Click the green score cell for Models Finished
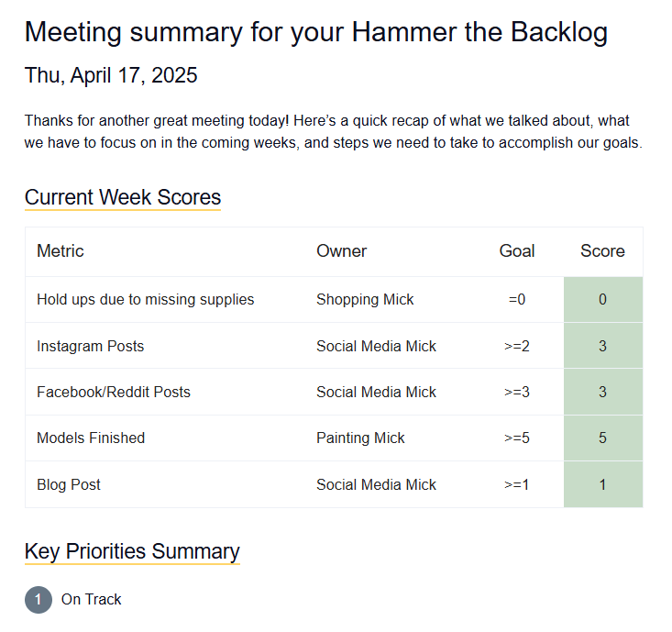 tap(602, 438)
